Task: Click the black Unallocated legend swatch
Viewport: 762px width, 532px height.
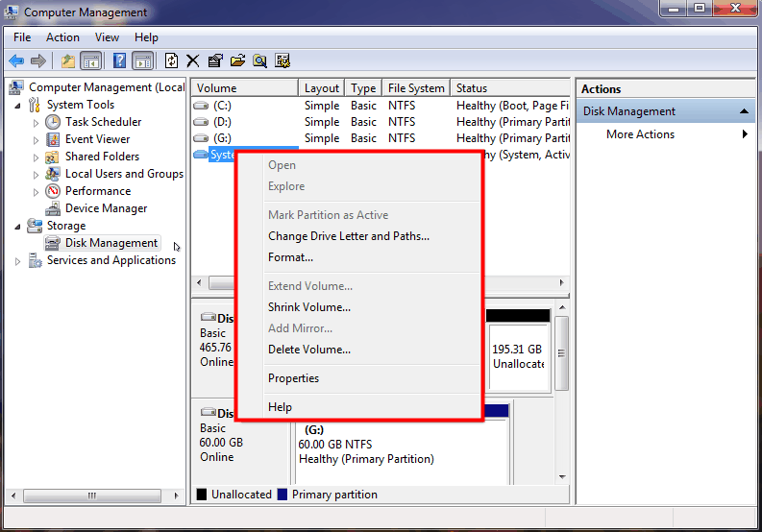Action: (x=202, y=495)
